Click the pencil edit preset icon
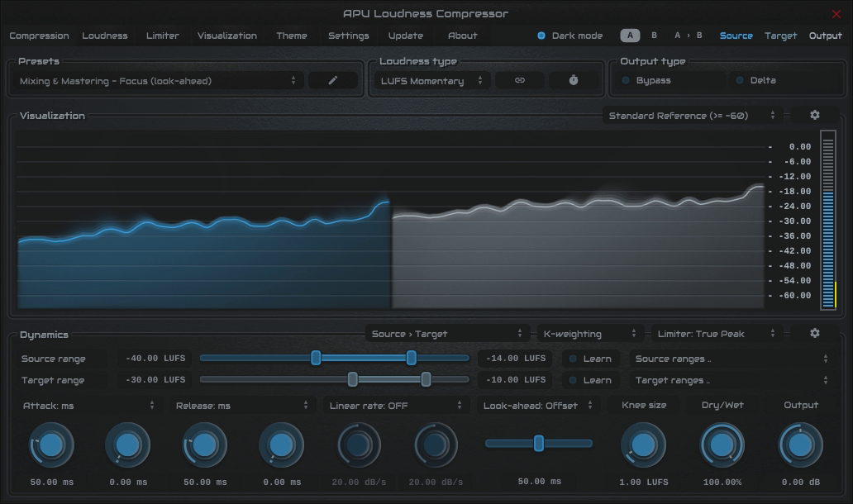This screenshot has height=504, width=853. (x=333, y=81)
